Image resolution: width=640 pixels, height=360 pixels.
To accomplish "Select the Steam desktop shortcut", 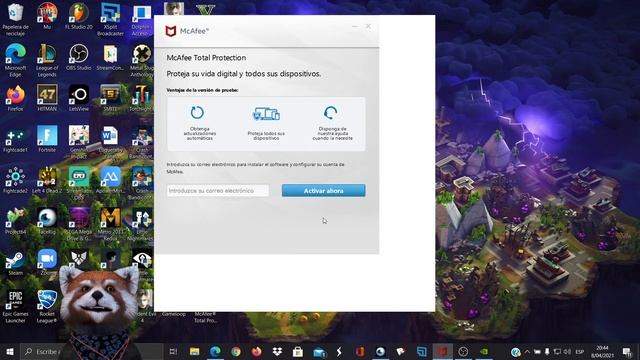I will (16, 262).
